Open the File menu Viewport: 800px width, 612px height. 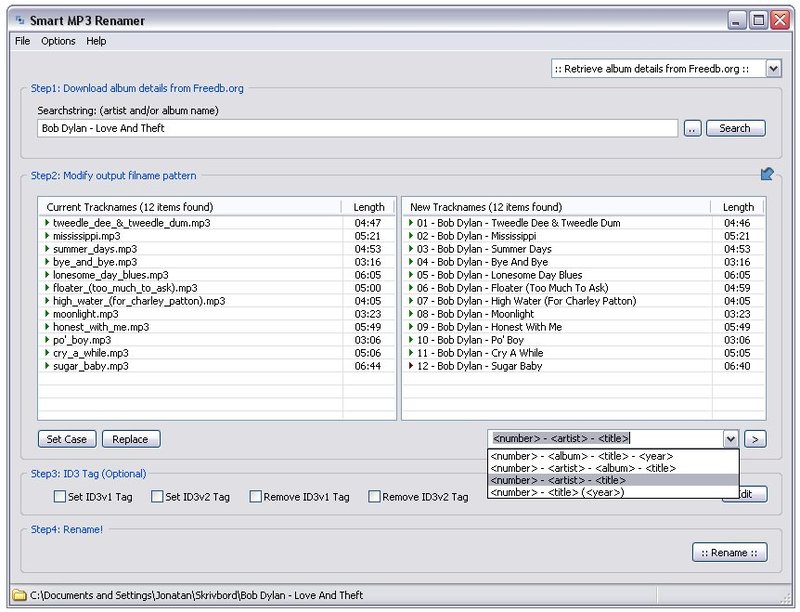[x=22, y=41]
